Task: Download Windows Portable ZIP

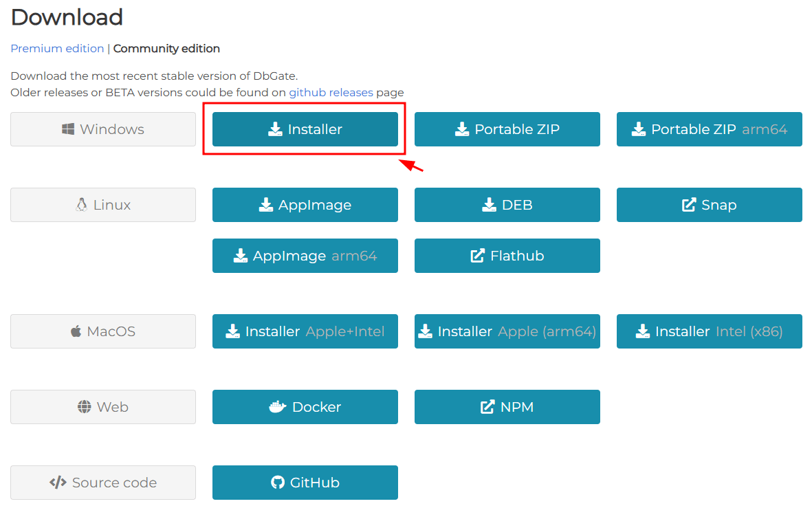Action: (x=507, y=129)
